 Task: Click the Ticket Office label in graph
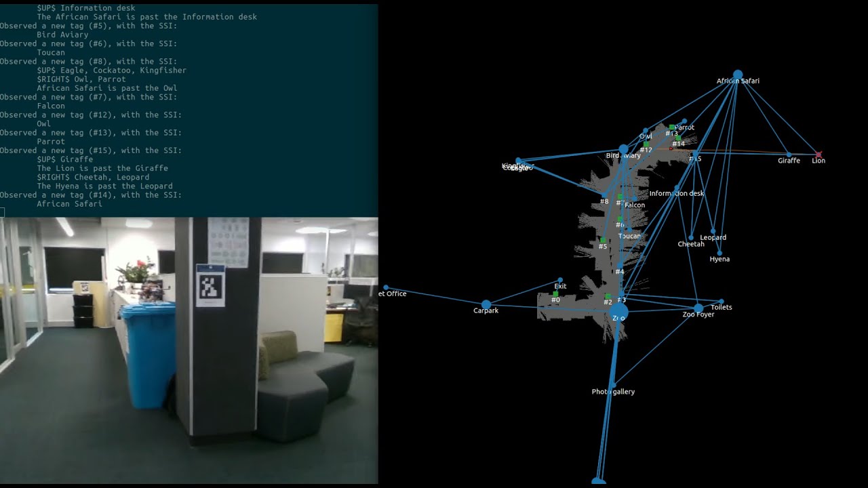(393, 293)
